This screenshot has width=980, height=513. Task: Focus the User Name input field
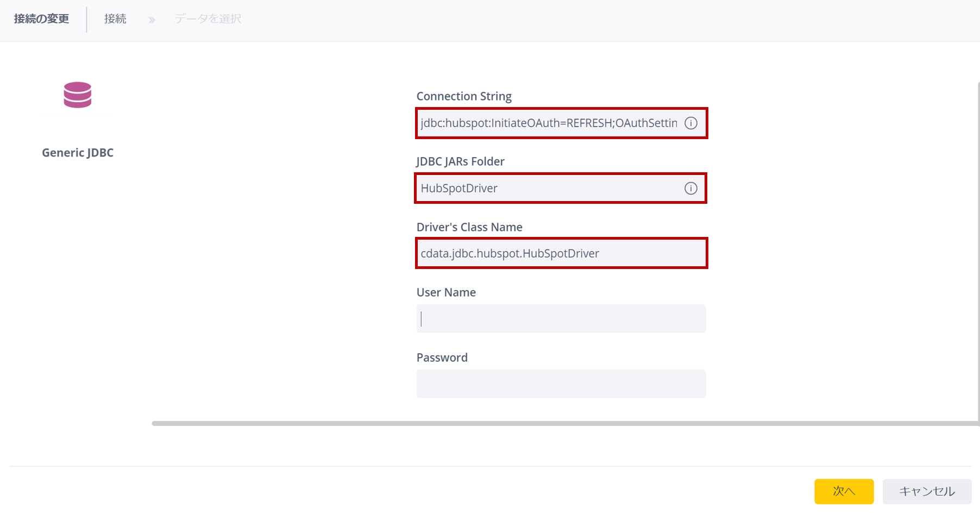pos(561,318)
